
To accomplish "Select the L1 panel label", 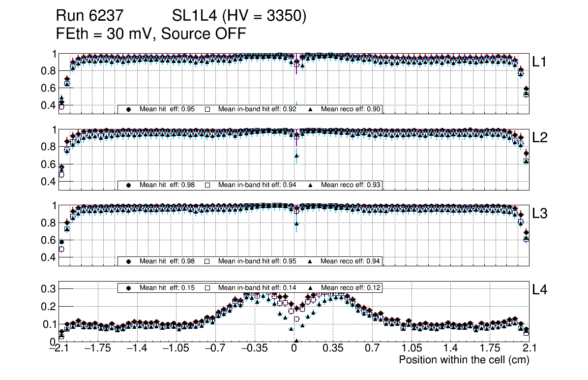I will (540, 62).
